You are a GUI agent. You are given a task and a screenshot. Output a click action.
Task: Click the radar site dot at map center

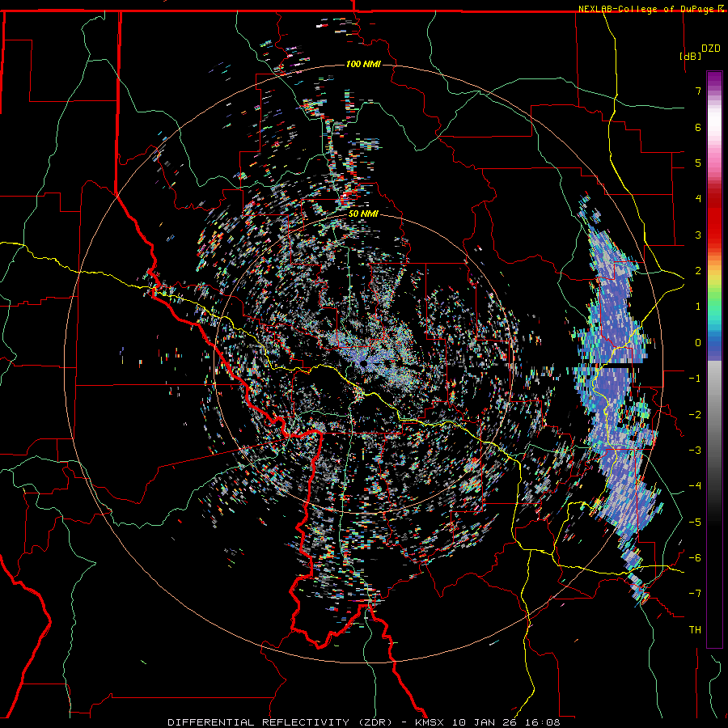363,363
